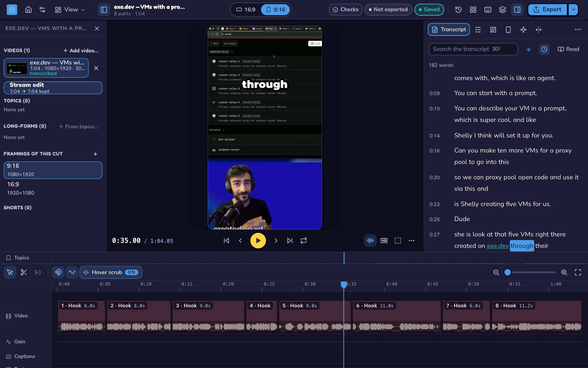Screen dimensions: 588x368
Task: Toggle the audio waveform display icon
Action: point(370,241)
